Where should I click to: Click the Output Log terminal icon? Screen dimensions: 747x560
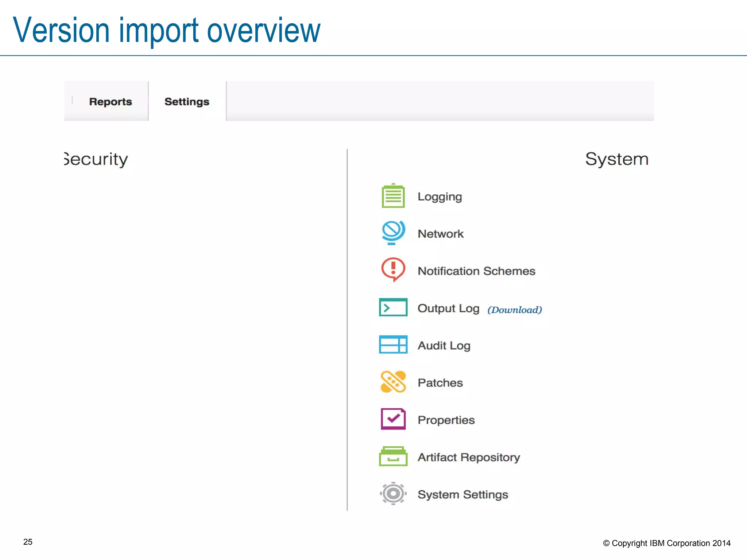[x=393, y=307]
